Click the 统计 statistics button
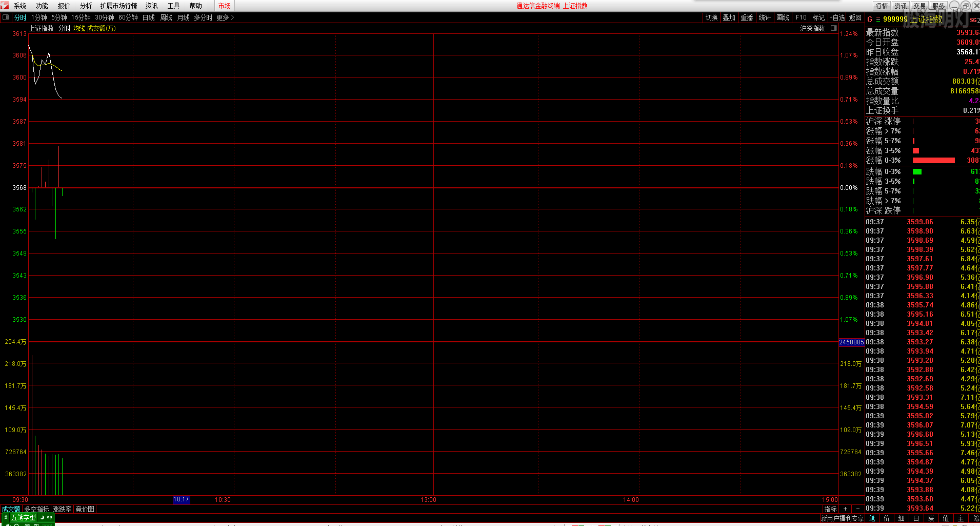 tap(765, 17)
